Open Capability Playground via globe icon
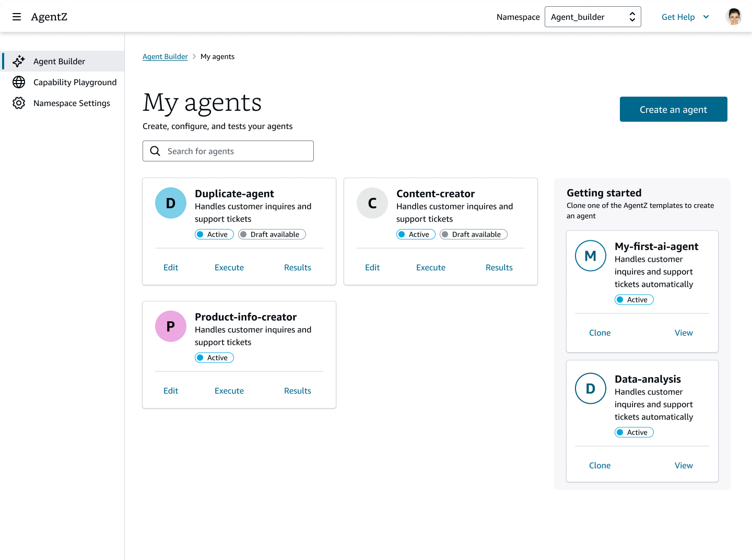 tap(19, 82)
